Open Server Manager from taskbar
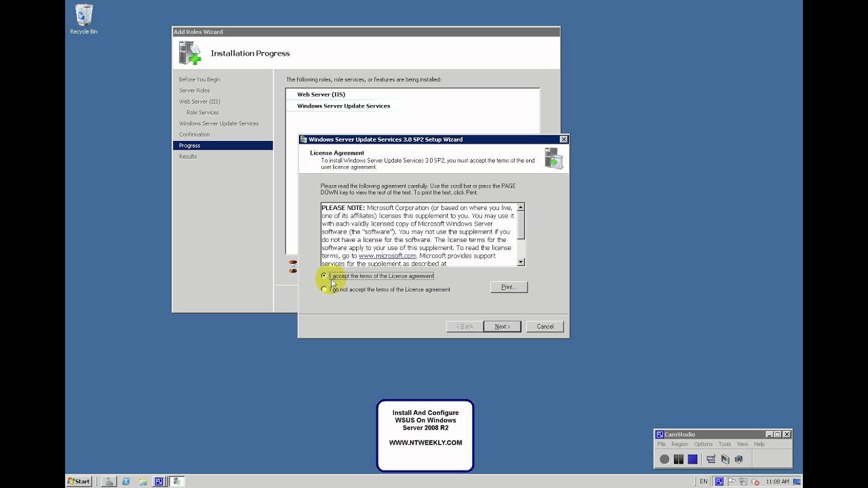868x488 pixels. [108, 481]
